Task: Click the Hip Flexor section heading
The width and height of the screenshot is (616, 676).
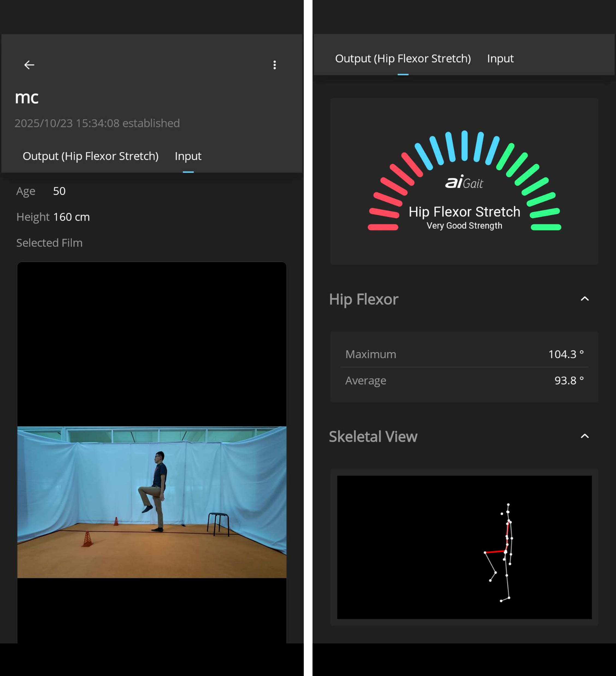Action: click(x=364, y=299)
